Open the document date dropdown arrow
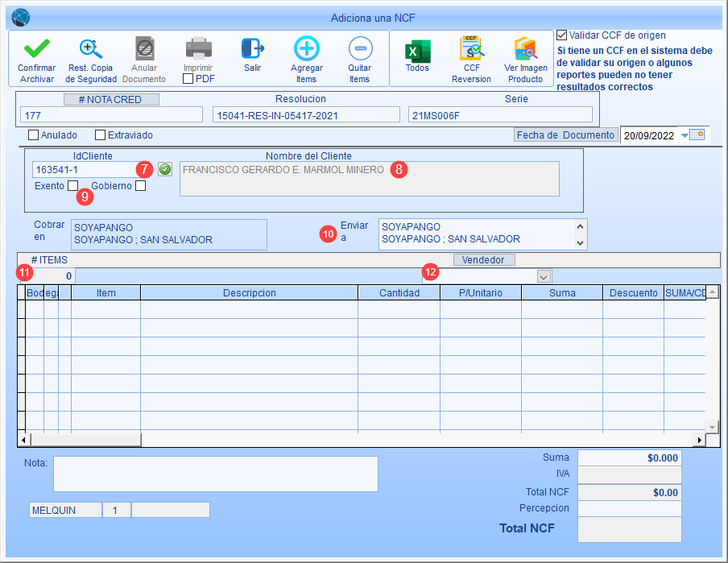728x563 pixels. tap(685, 135)
